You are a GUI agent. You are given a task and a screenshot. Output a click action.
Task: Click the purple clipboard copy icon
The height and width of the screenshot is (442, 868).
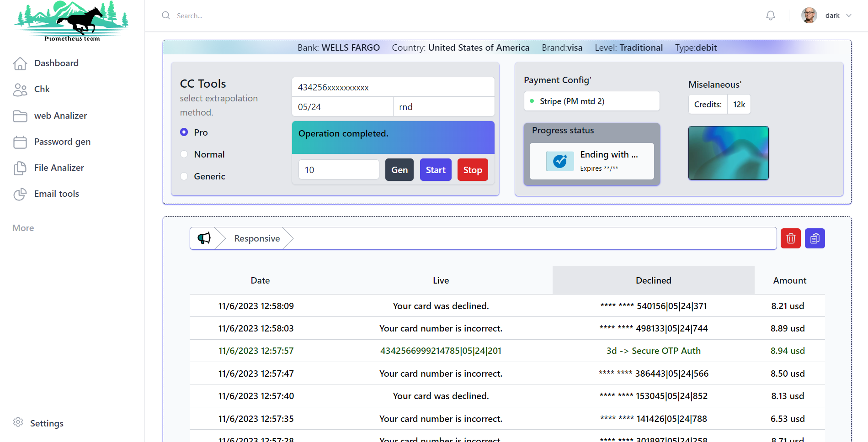pyautogui.click(x=815, y=238)
